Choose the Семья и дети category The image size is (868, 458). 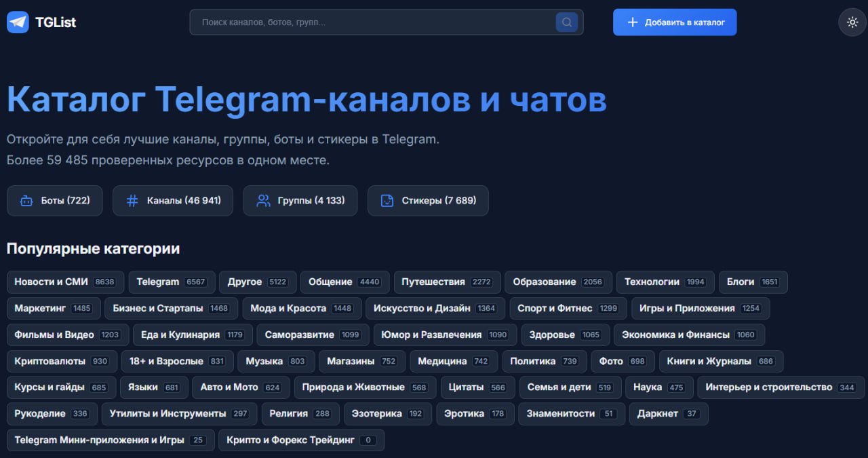coord(570,387)
